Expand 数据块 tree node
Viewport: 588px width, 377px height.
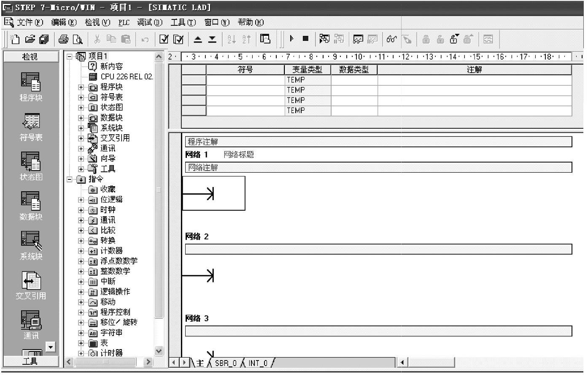pyautogui.click(x=81, y=118)
